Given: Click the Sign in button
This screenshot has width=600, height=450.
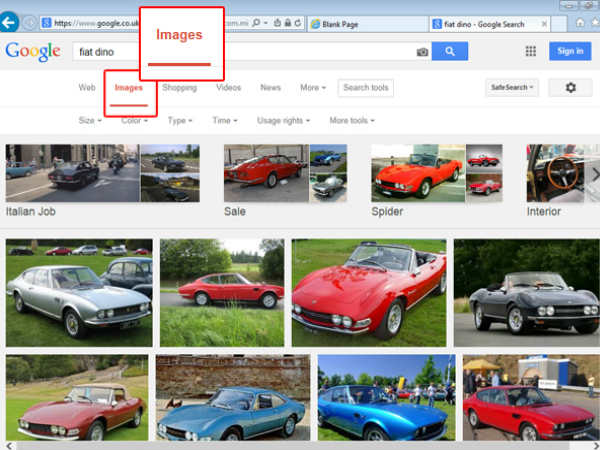Looking at the screenshot, I should coord(570,51).
